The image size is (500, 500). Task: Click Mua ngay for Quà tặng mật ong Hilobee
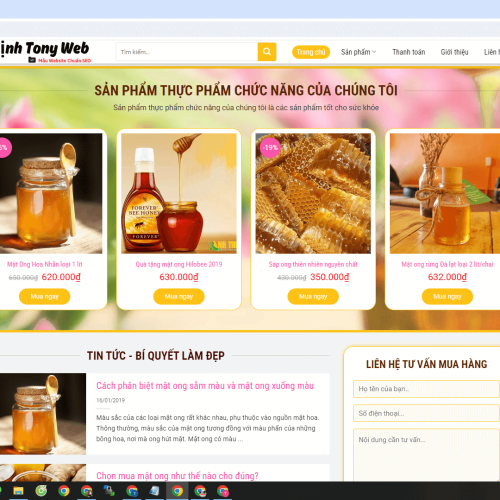tap(179, 296)
